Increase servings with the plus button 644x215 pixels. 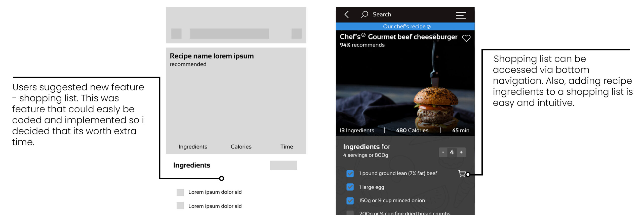pos(461,152)
